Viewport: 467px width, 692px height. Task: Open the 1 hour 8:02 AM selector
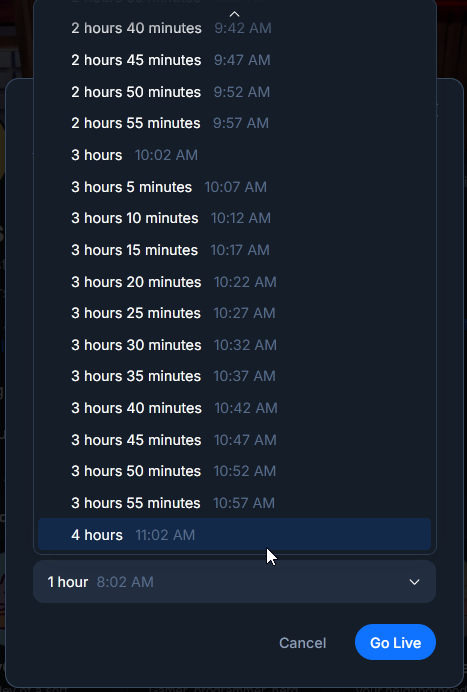pos(234,582)
